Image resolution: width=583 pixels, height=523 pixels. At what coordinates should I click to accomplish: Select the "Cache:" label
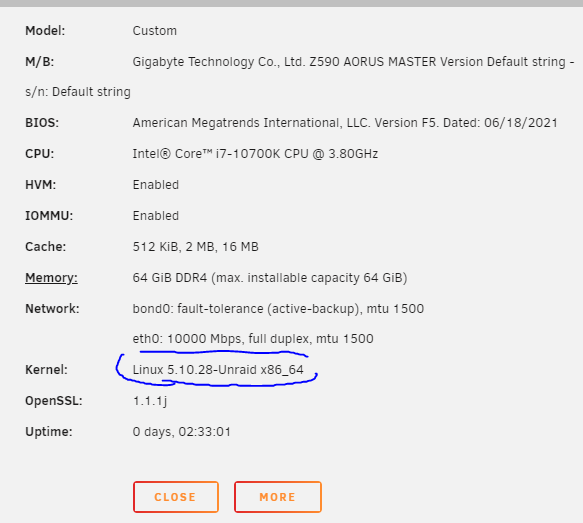click(x=45, y=246)
